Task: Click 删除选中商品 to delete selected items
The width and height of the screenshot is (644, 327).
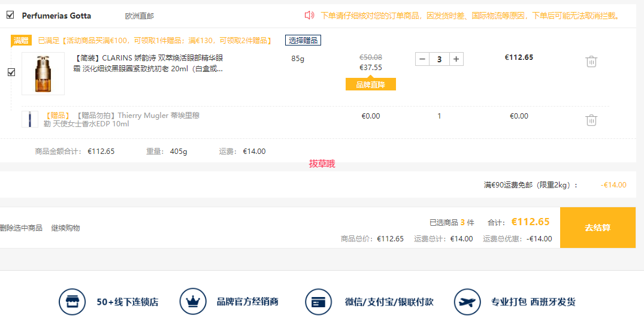Action: tap(21, 228)
